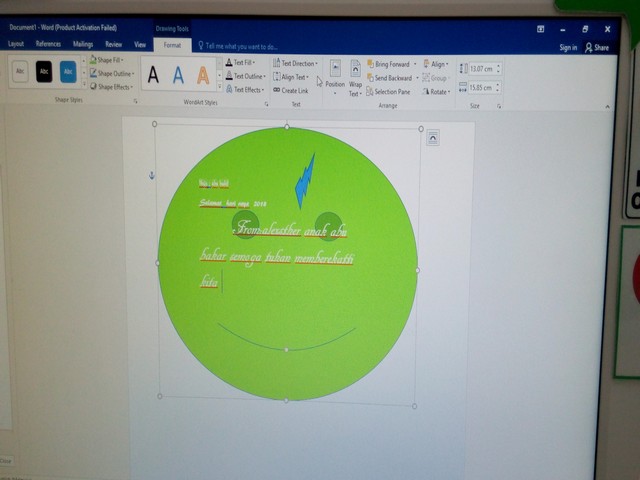Expand the Shape Effects menu

coord(111,87)
